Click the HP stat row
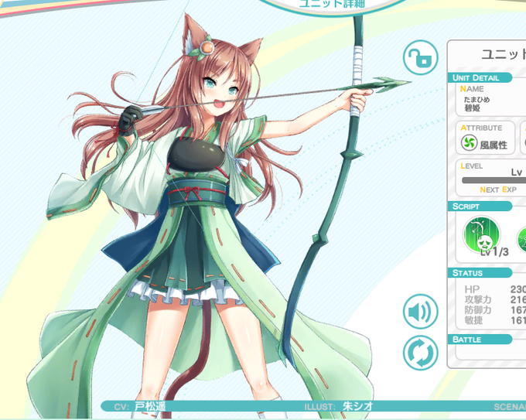This screenshot has height=420, width=526. [x=495, y=289]
